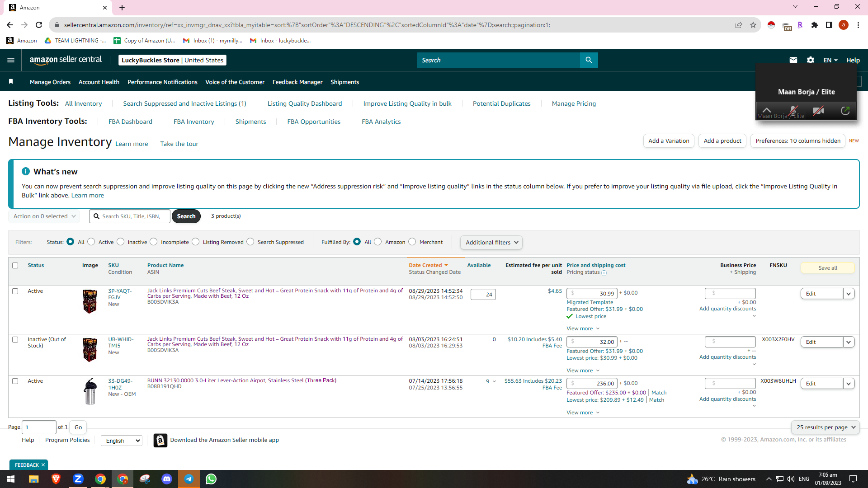The image size is (868, 488).
Task: Open Windows Start menu
Action: pos(11,479)
